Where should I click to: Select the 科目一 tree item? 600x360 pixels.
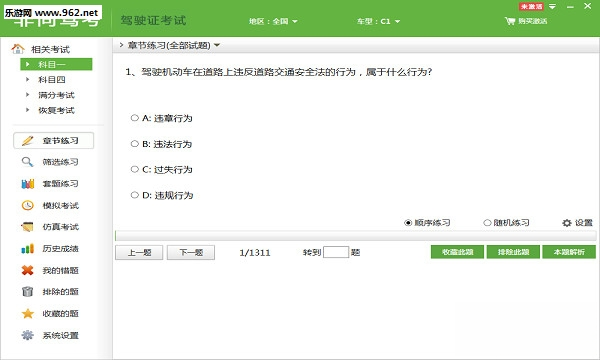pyautogui.click(x=56, y=64)
